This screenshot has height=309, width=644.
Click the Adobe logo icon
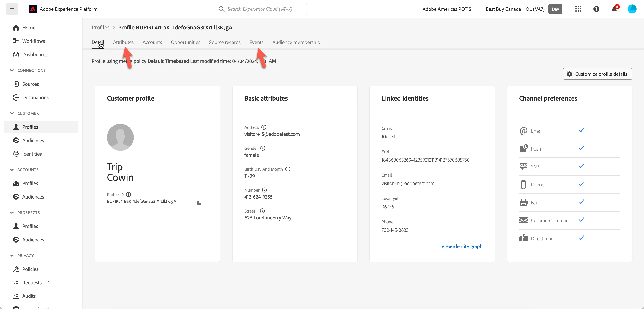coord(33,9)
